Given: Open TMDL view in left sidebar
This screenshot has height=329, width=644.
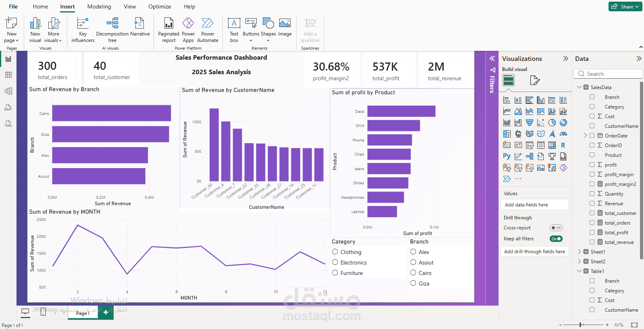Looking at the screenshot, I should [x=8, y=123].
